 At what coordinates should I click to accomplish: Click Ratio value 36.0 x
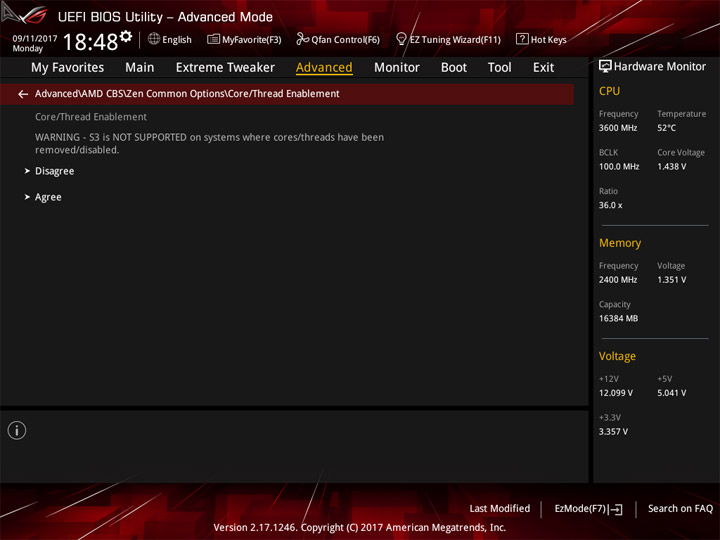pyautogui.click(x=611, y=205)
